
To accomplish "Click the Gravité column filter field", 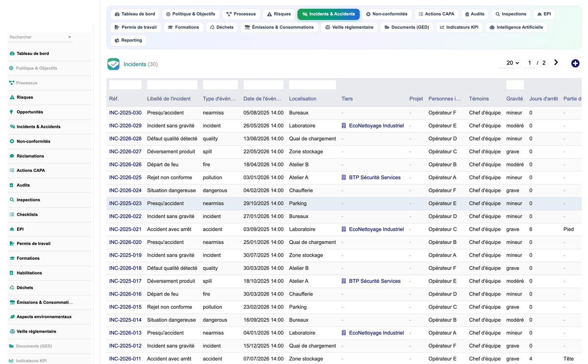I will click(515, 85).
